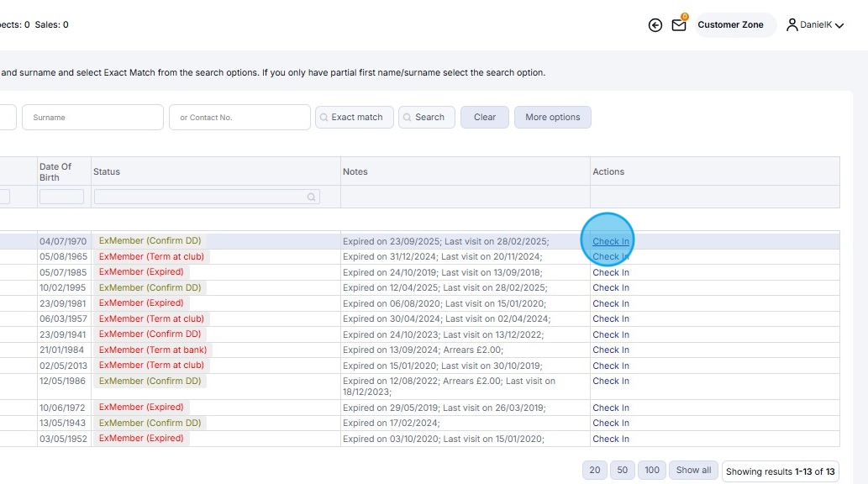
Task: Check In member born 13/05/1943
Action: 611,423
